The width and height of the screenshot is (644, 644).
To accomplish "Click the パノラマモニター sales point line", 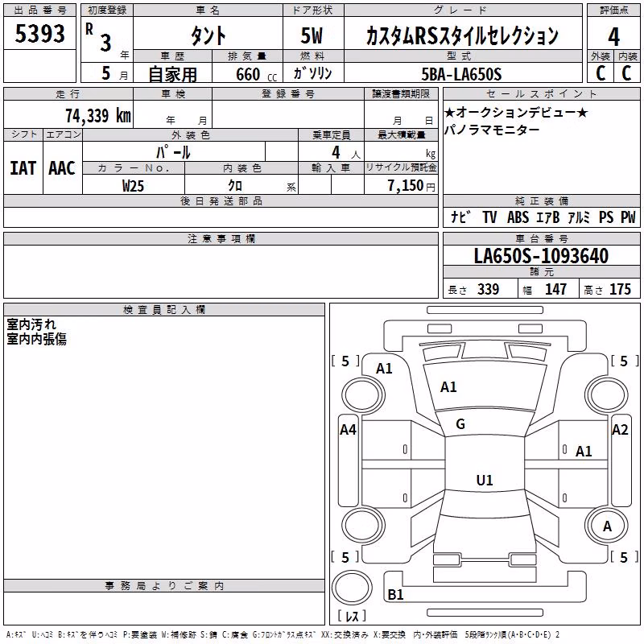I will coord(492,130).
